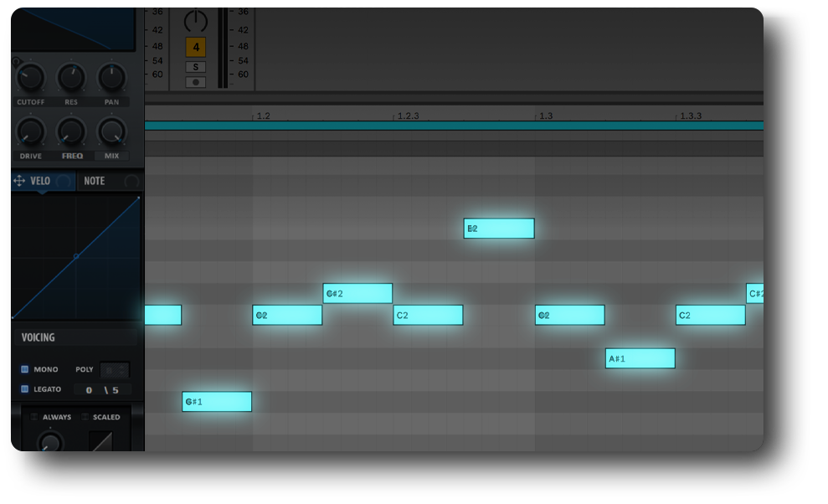Click the PAN knob
Screen dimensions: 828x504
tap(111, 79)
